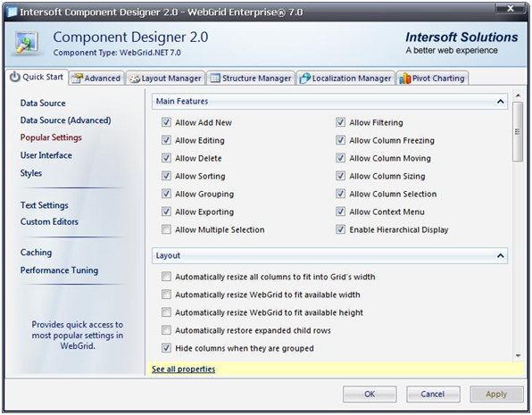The image size is (532, 415).
Task: Enable automatically restore expanded child rows
Action: pos(166,330)
